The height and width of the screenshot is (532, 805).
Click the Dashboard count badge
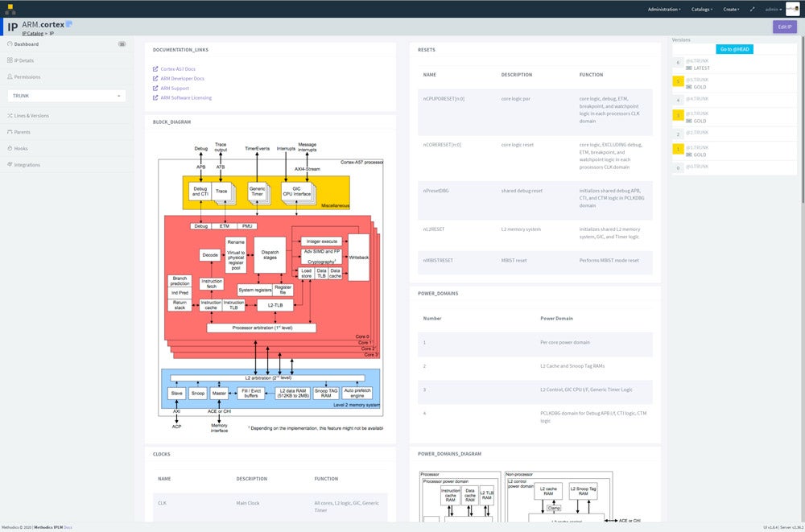click(x=122, y=44)
